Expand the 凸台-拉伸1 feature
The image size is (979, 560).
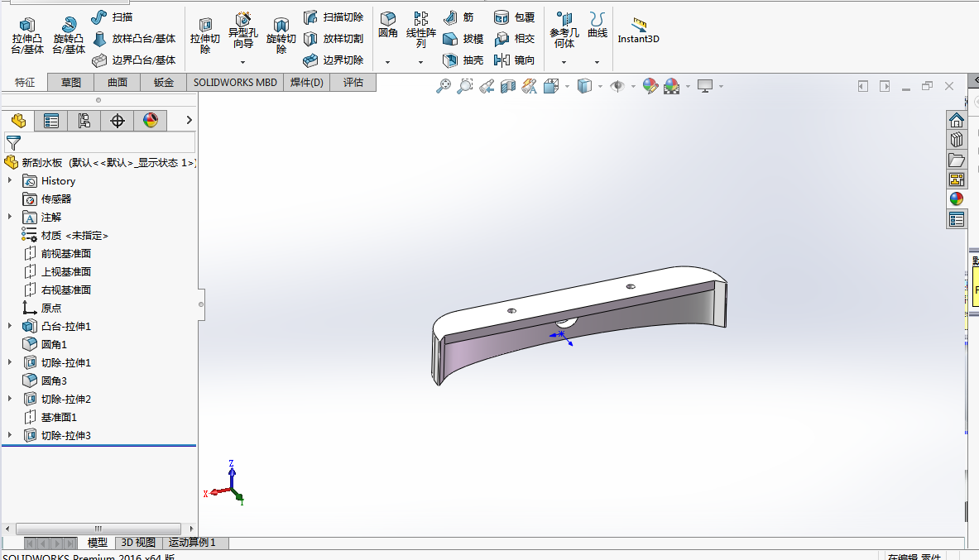pyautogui.click(x=9, y=326)
